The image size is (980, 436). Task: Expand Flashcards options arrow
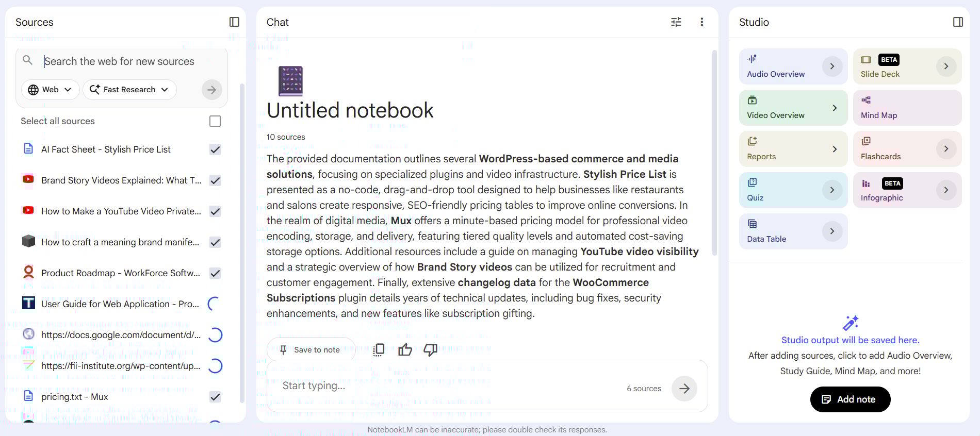(946, 149)
